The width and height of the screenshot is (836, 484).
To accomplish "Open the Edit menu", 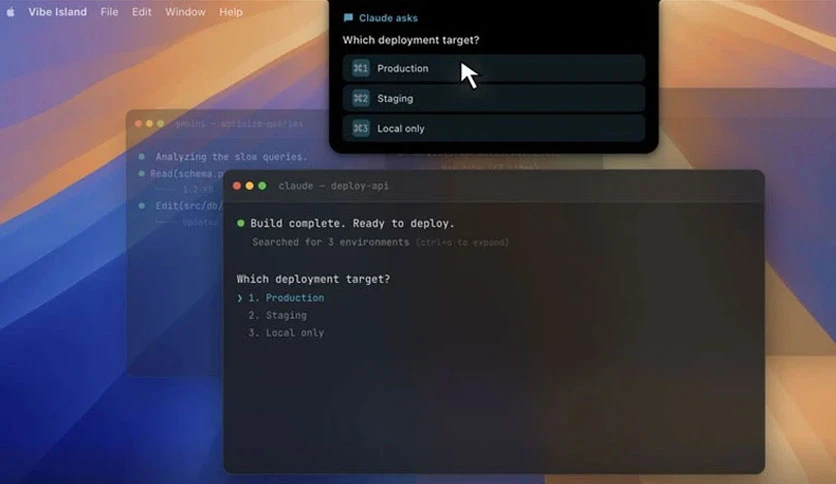I will tap(142, 12).
